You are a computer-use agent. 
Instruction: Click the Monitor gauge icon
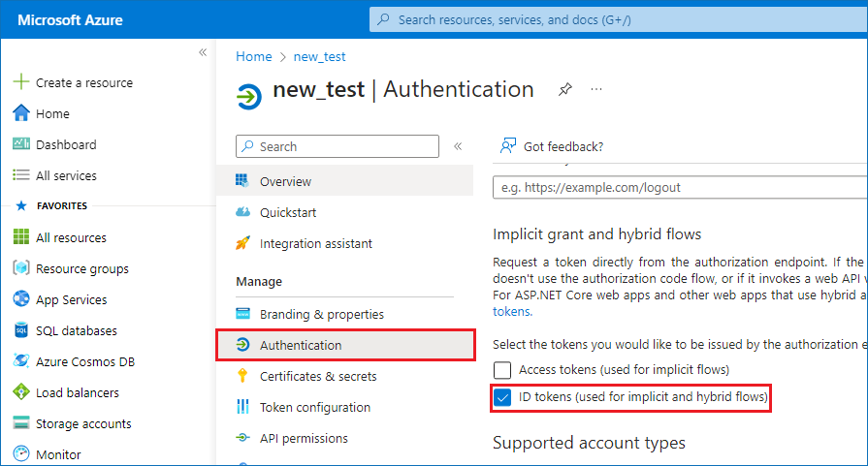[x=21, y=453]
